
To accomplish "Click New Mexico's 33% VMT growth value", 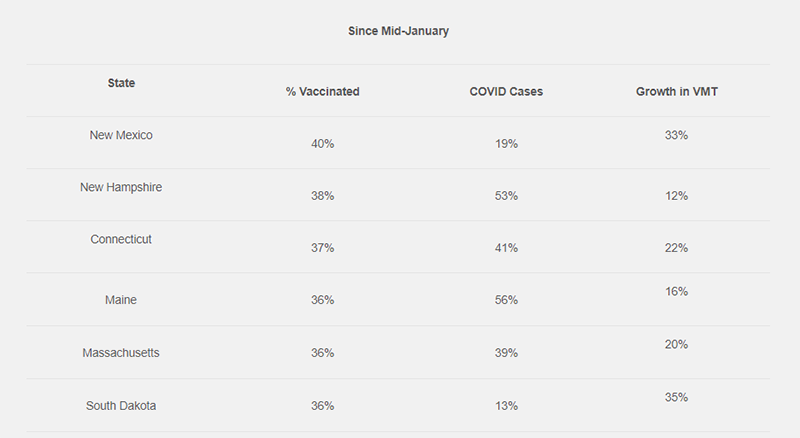I will [677, 135].
